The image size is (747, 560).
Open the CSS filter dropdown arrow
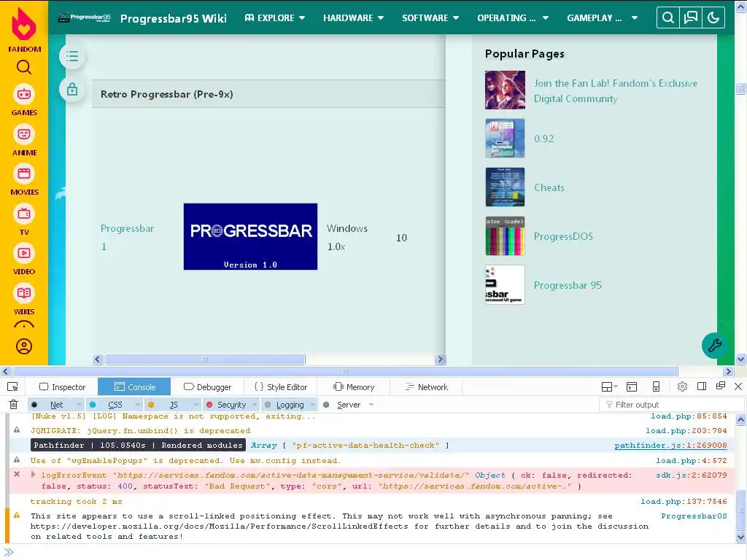tap(137, 404)
